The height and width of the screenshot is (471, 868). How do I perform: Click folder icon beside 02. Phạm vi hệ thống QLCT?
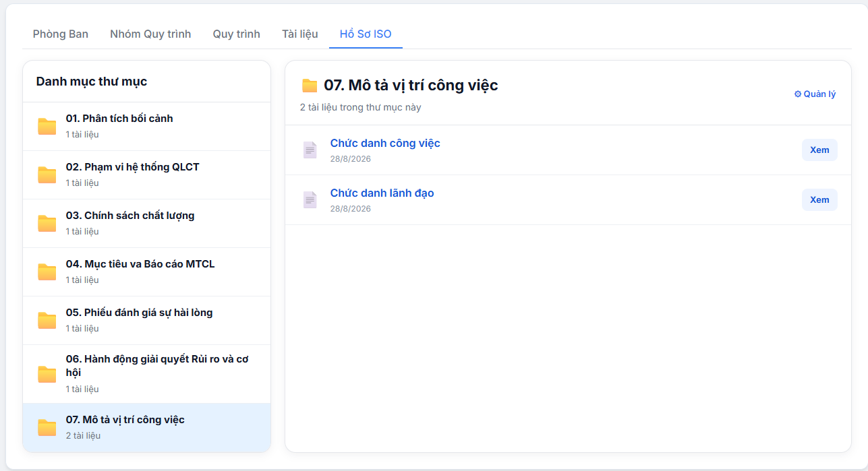47,175
